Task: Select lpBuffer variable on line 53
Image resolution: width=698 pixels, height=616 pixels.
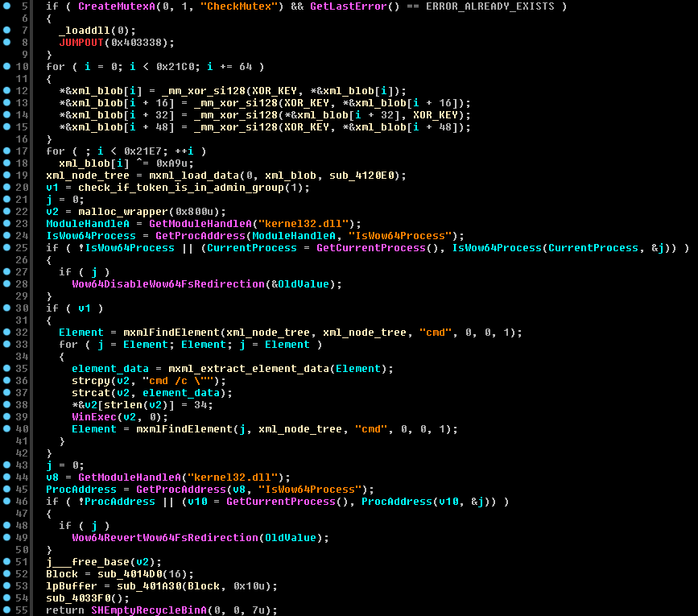Action: pyautogui.click(x=72, y=585)
